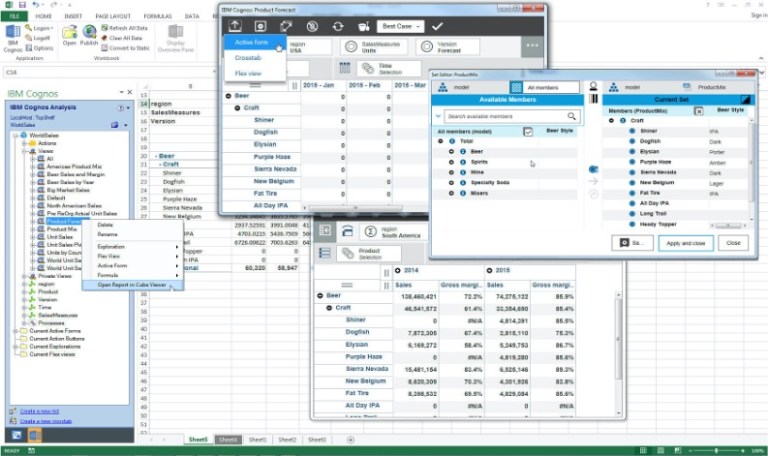Expand the Spirits member in Available Members
This screenshot has height=456, width=768.
click(x=451, y=162)
